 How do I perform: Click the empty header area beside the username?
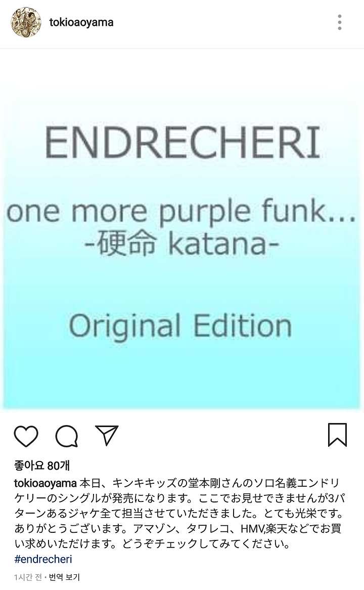(222, 23)
